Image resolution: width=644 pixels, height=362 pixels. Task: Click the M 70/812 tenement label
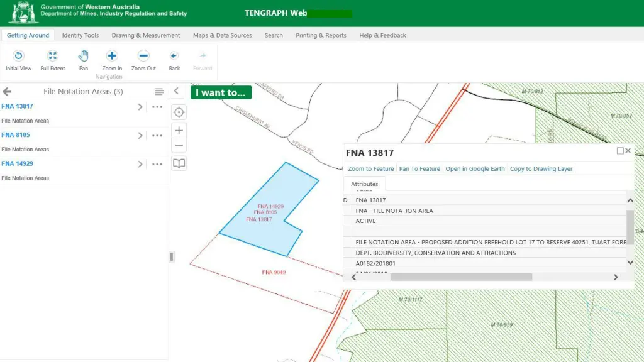pyautogui.click(x=532, y=91)
